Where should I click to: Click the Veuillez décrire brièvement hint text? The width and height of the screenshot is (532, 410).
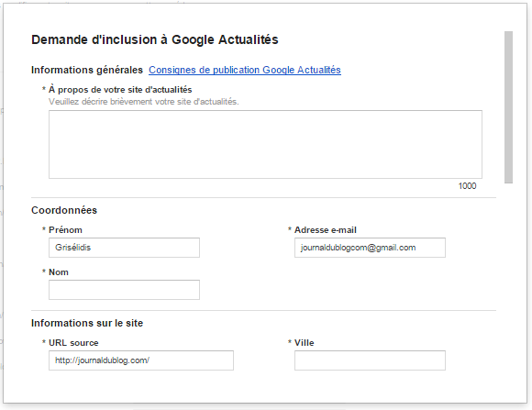tap(143, 102)
